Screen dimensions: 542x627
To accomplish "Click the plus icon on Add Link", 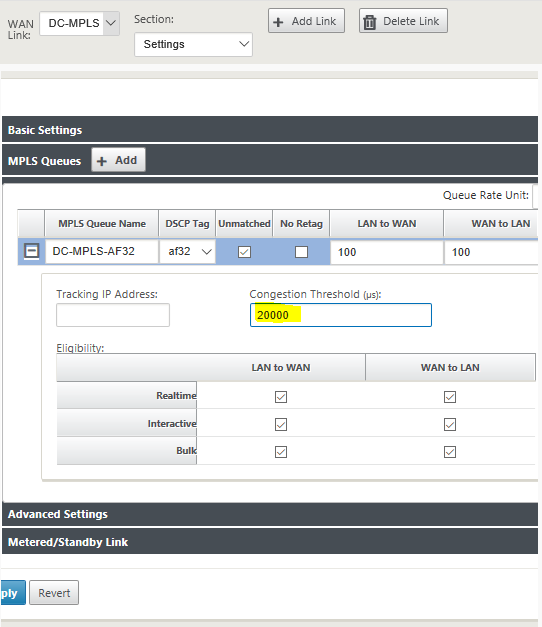I will coord(278,22).
